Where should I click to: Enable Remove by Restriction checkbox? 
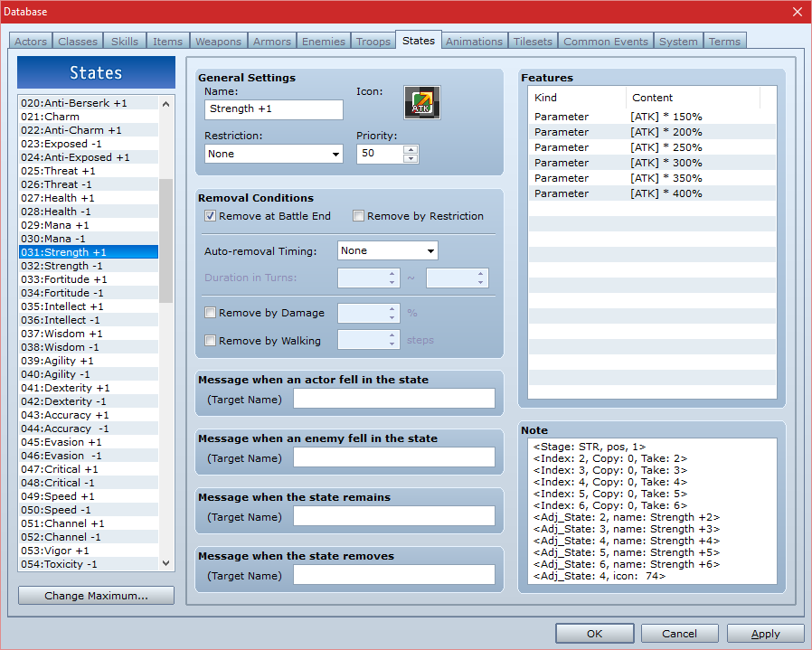point(358,216)
